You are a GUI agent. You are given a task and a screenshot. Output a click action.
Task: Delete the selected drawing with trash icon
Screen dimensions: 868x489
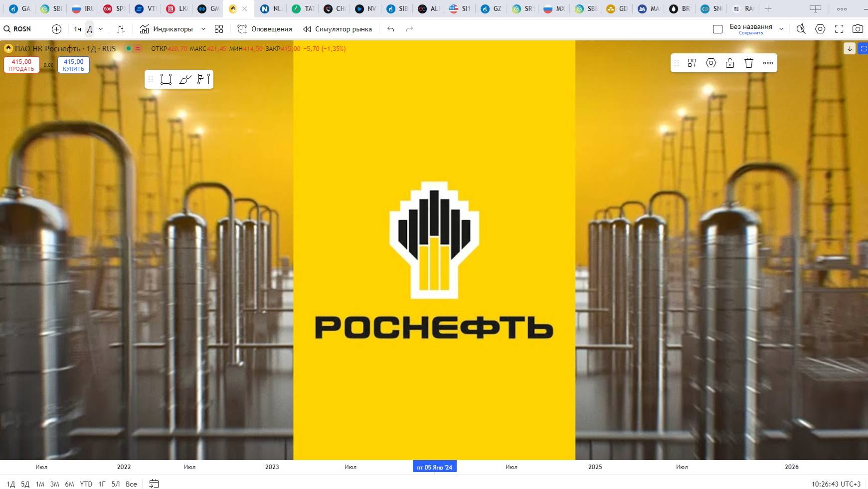click(x=749, y=63)
